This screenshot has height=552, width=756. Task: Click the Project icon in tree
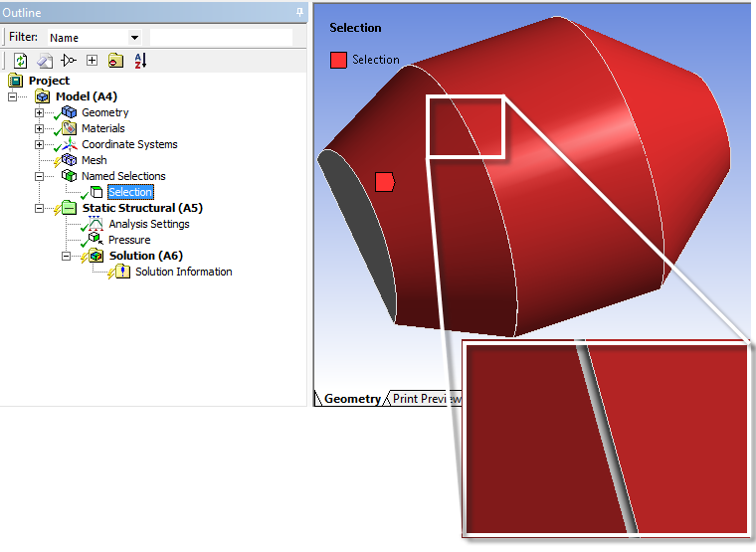click(16, 81)
